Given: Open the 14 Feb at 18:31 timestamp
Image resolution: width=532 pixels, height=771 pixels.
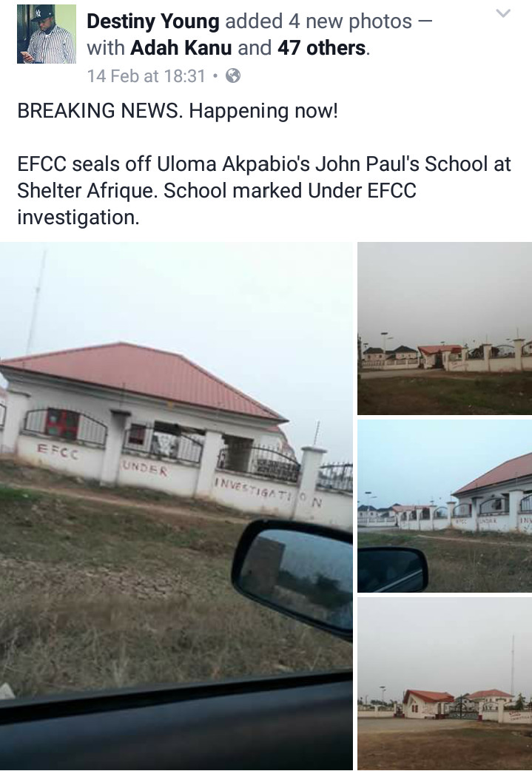Looking at the screenshot, I should 146,76.
